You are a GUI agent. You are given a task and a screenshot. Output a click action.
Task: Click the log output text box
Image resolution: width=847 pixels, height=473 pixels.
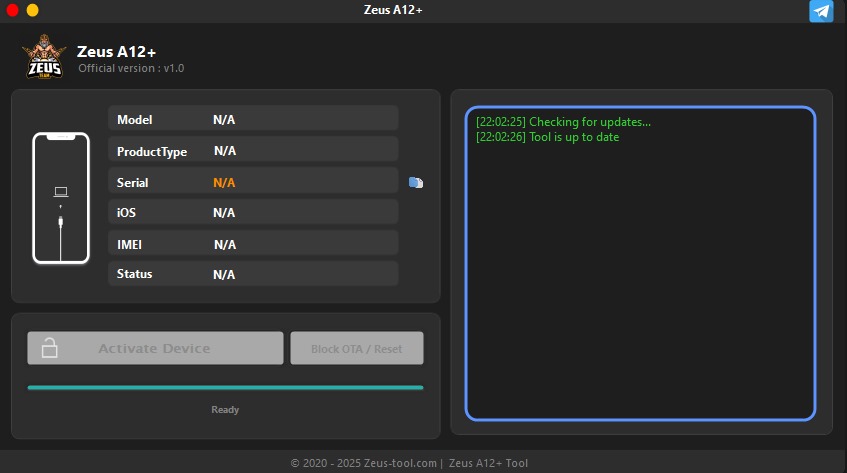tap(640, 263)
